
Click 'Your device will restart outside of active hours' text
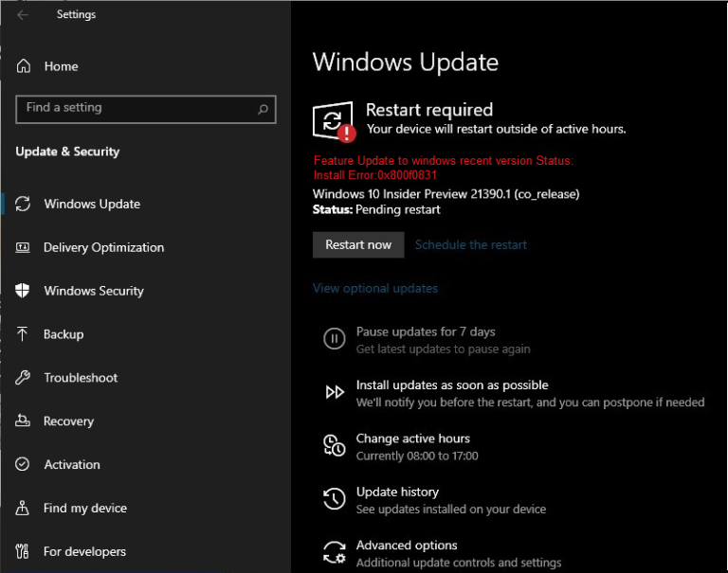(x=497, y=129)
